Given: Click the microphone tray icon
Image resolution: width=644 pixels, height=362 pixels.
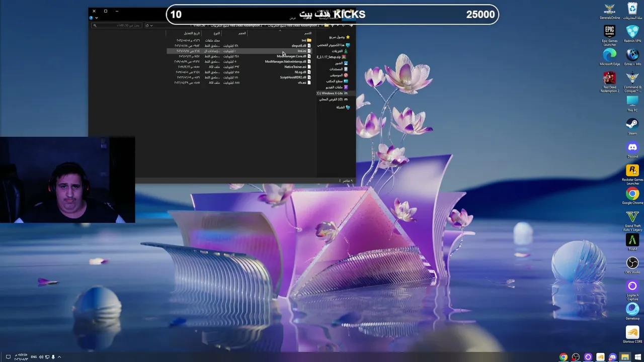Looking at the screenshot, I should click(x=53, y=357).
